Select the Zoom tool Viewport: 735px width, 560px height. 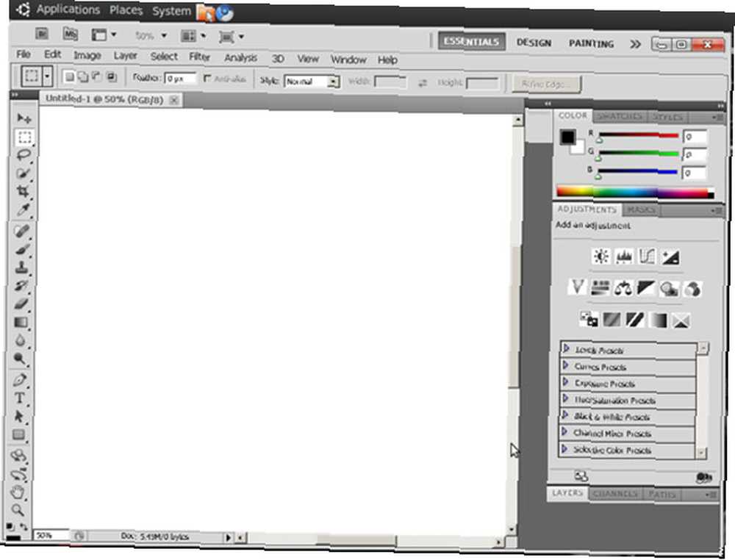click(18, 510)
